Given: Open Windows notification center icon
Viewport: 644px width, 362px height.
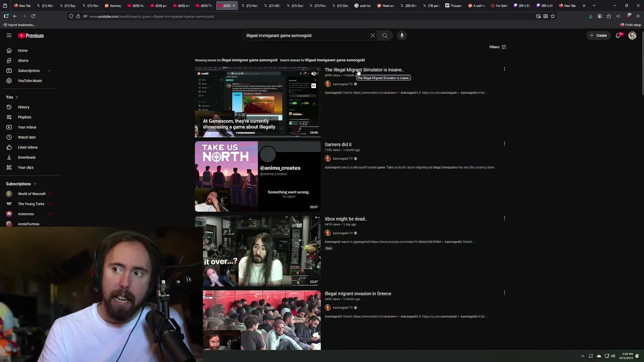Looking at the screenshot, I should click(637, 356).
